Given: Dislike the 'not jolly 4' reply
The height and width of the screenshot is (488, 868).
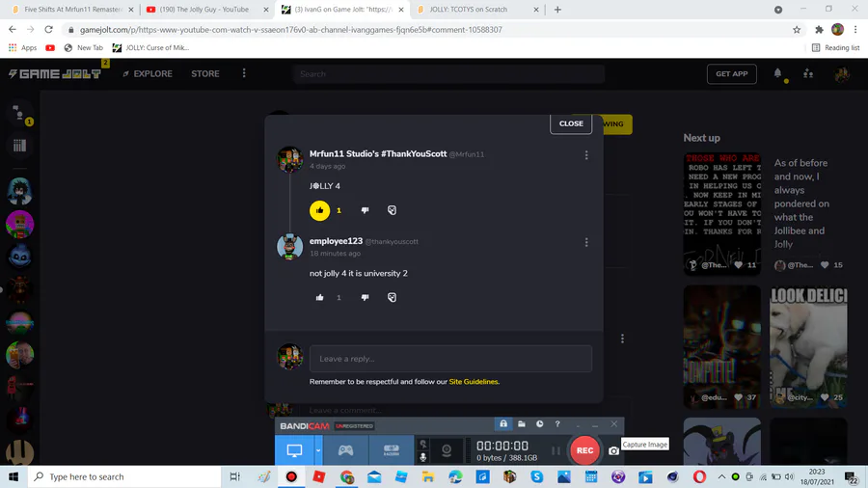Looking at the screenshot, I should [x=365, y=297].
